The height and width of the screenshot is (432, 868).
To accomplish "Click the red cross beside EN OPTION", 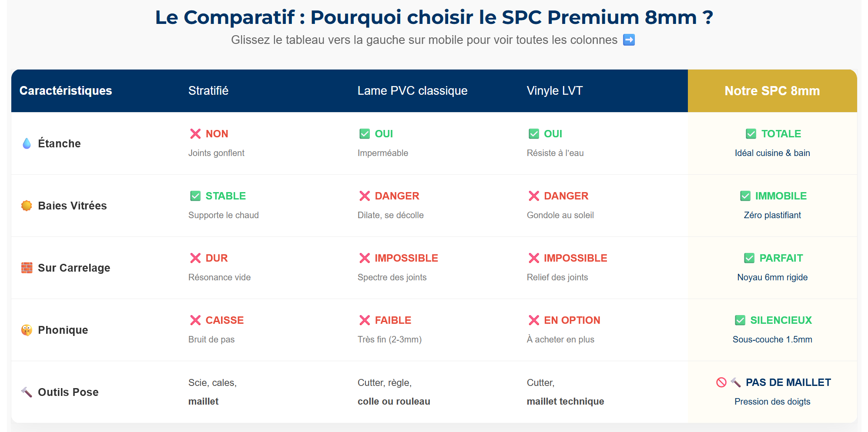I will [534, 320].
